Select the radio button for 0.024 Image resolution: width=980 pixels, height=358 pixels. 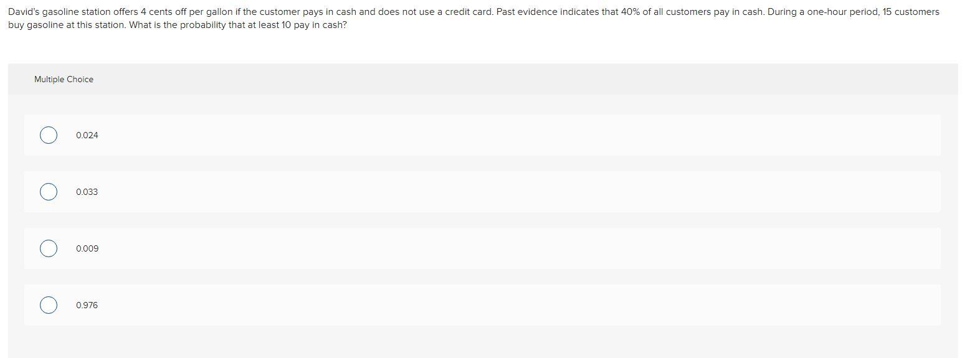pos(49,135)
